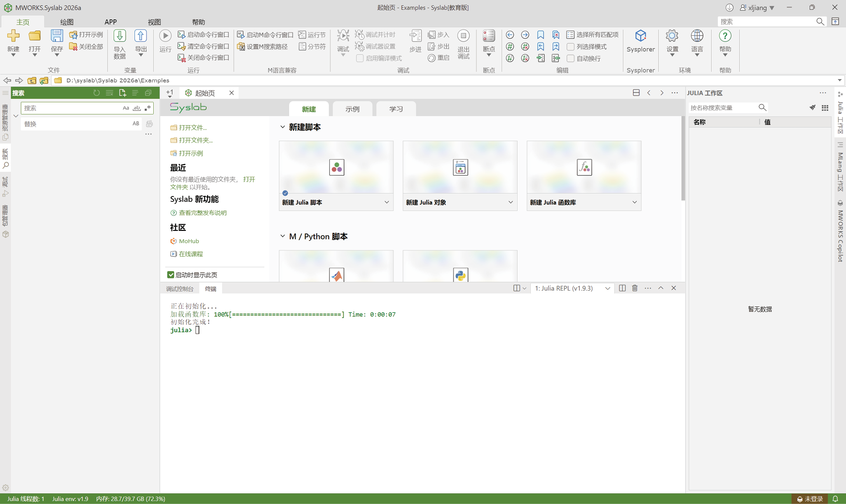The width and height of the screenshot is (846, 504).
Task: Open 设置M搜索路径 search path settings
Action: [x=262, y=47]
